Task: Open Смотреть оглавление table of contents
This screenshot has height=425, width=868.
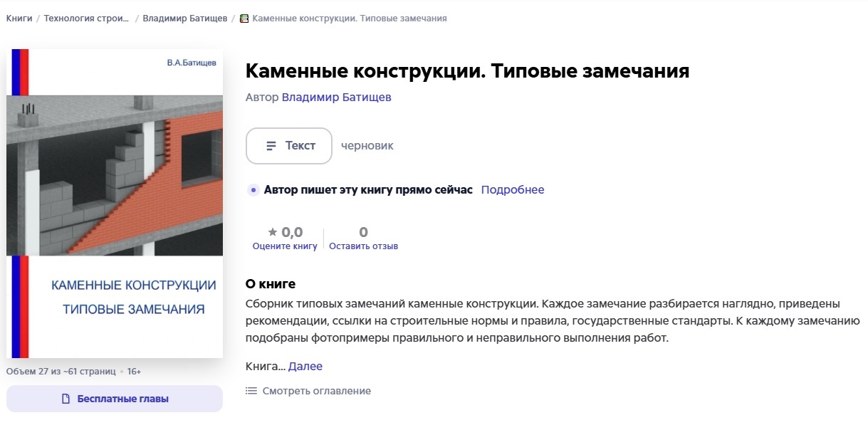Action: (x=316, y=391)
